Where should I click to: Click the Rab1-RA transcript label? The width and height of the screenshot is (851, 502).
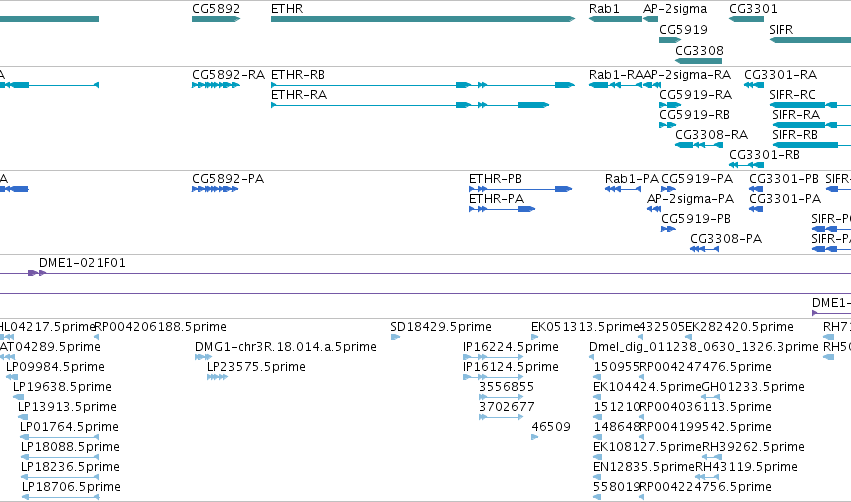tap(616, 74)
